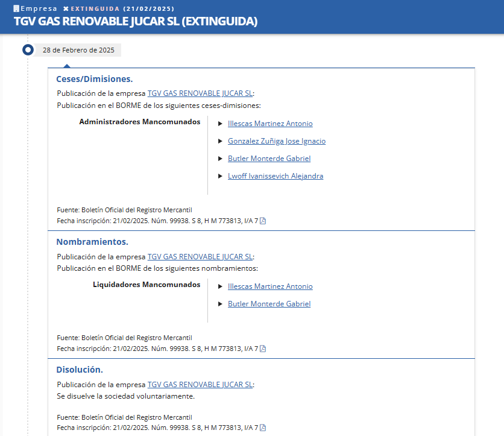Click arrow bullet before Lwoff Ivanissevich Alejandra

point(220,176)
